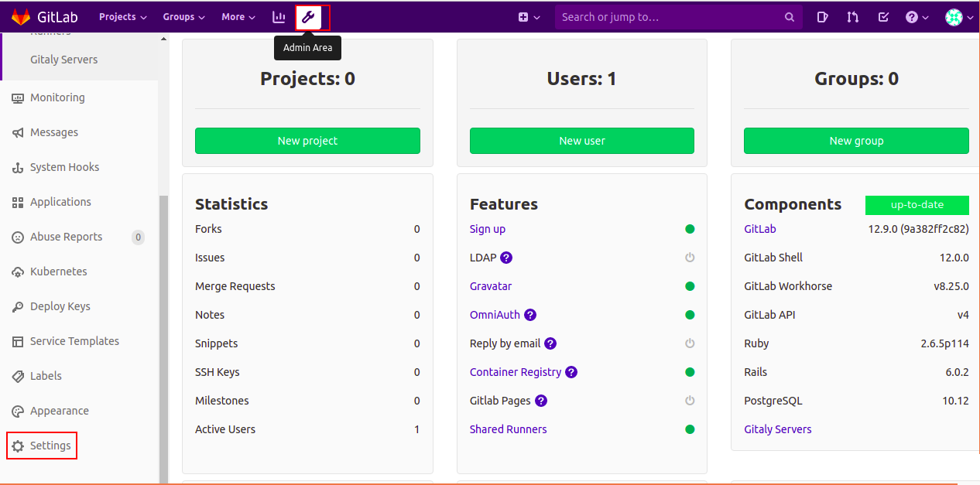Click the OmniAuth help question icon

click(x=530, y=315)
